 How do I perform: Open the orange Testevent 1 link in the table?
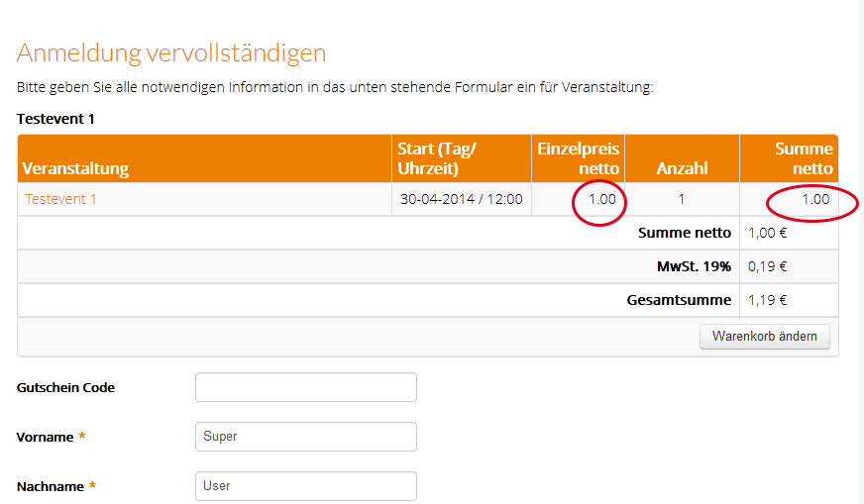pos(60,199)
